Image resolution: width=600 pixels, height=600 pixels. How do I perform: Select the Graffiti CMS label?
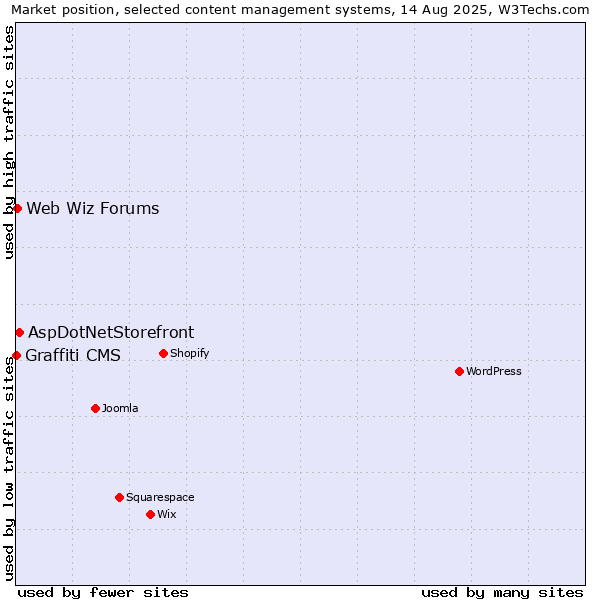(73, 355)
